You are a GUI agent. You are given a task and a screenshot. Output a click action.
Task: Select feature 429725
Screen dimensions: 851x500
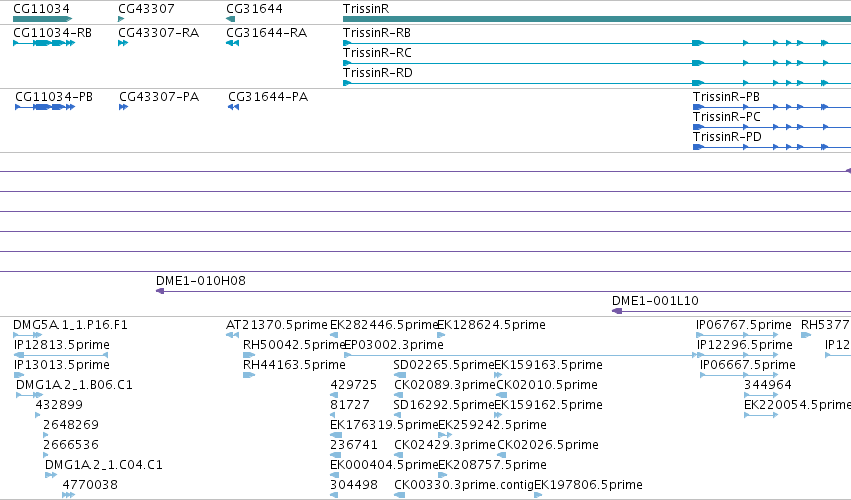[x=354, y=385]
